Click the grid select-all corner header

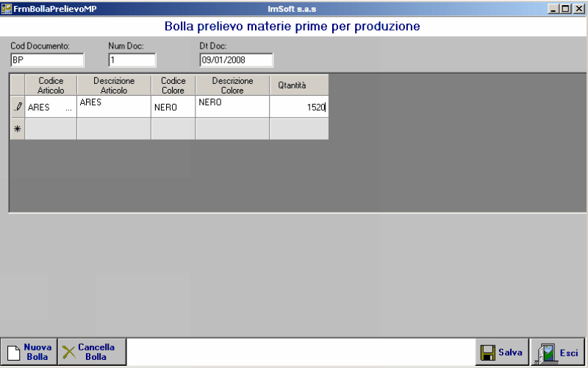[17, 85]
